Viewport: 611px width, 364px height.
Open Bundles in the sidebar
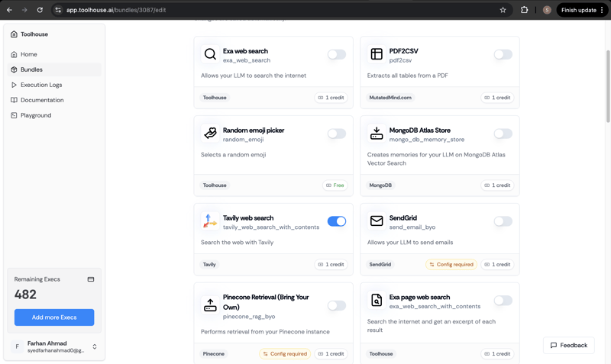(54, 69)
